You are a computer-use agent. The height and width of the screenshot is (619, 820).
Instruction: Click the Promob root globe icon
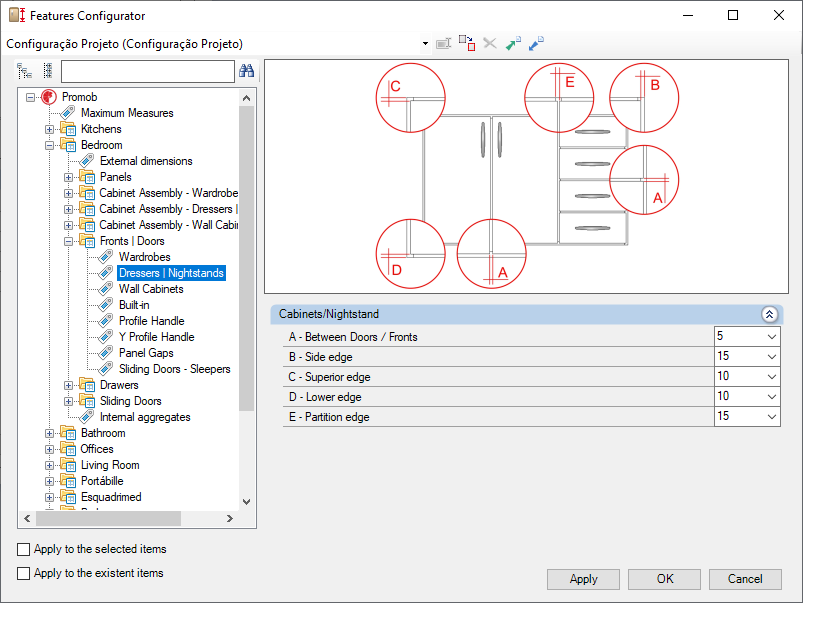(x=49, y=97)
